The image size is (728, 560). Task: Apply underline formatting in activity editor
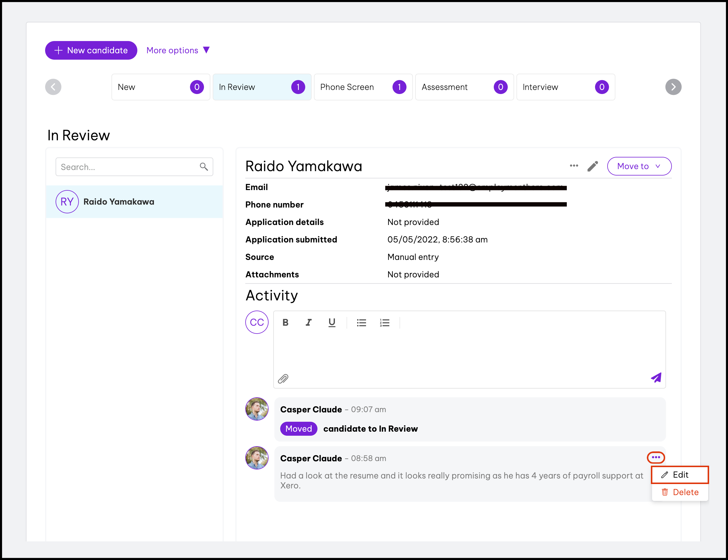tap(331, 322)
